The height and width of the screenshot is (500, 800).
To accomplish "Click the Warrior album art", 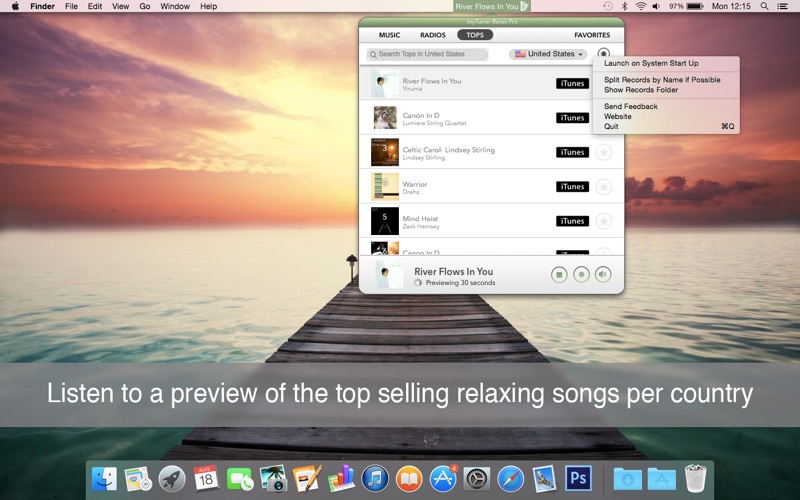I will [385, 187].
